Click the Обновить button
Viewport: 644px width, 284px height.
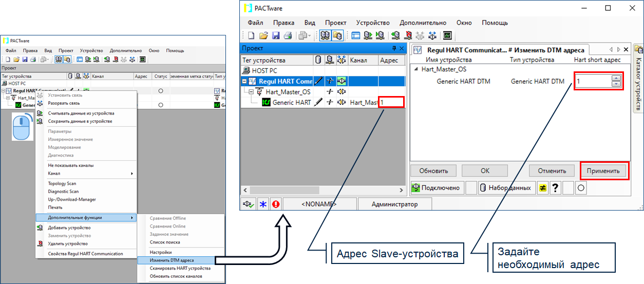coord(433,171)
